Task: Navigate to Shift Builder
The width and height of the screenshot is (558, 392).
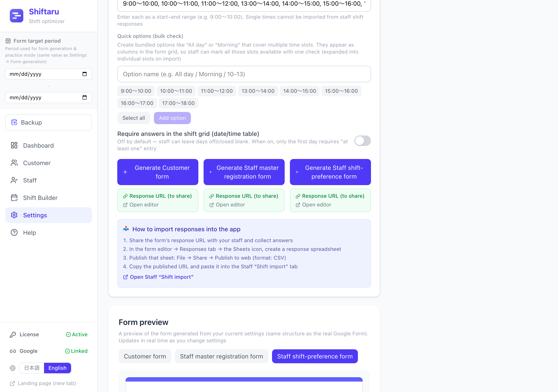Action: click(x=49, y=198)
